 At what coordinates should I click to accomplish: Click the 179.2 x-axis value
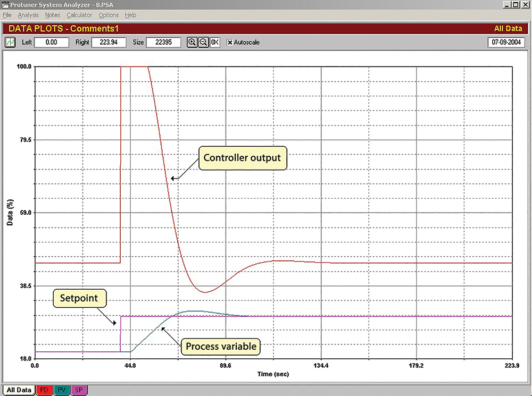417,366
